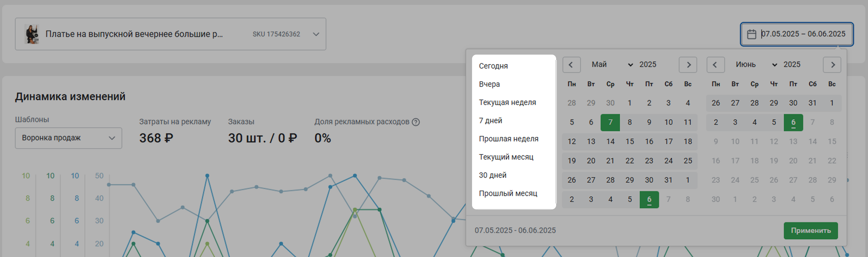Expand the product SKU 175426362 selector
This screenshot has width=868, height=257.
pos(316,34)
